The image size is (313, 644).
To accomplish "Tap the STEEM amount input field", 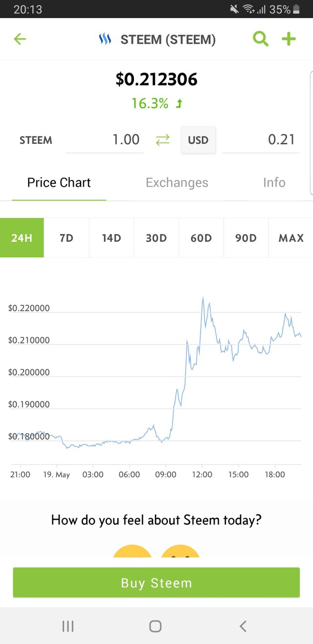I will pyautogui.click(x=105, y=140).
